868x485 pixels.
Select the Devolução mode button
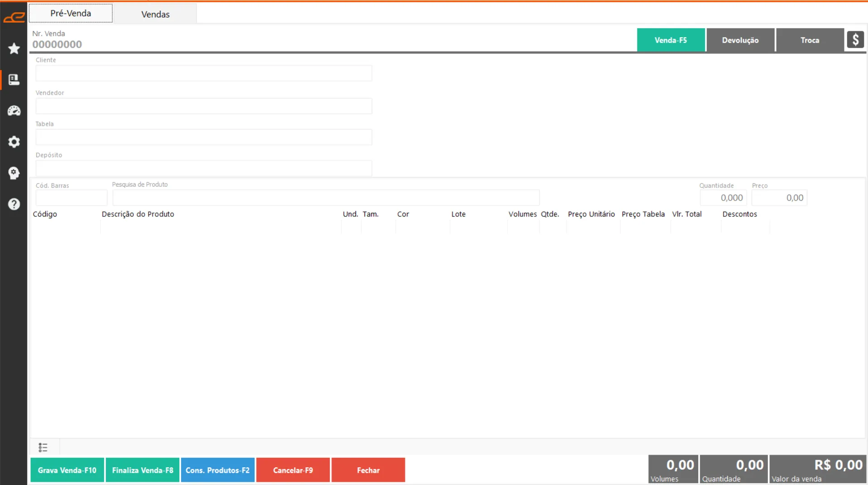click(x=740, y=40)
